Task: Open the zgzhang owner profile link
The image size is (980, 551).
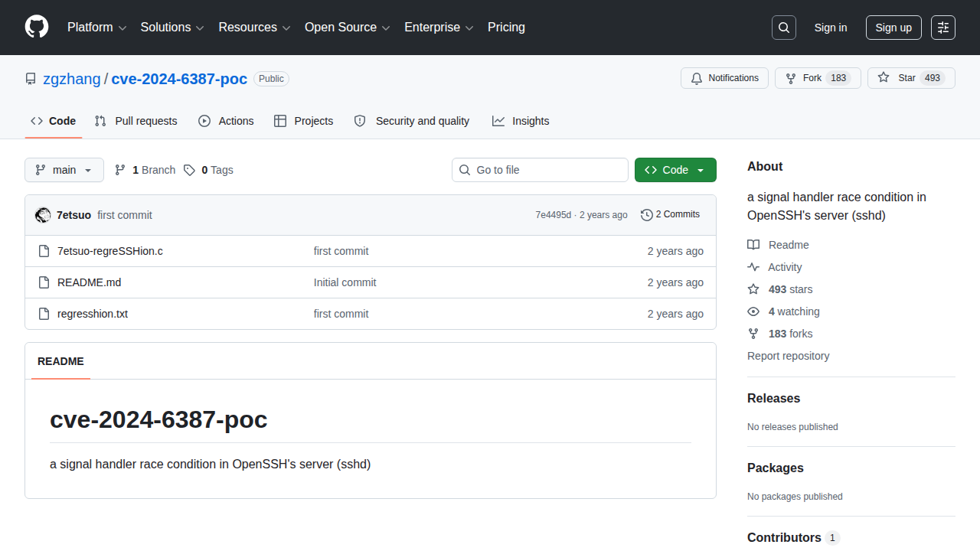Action: pyautogui.click(x=72, y=79)
